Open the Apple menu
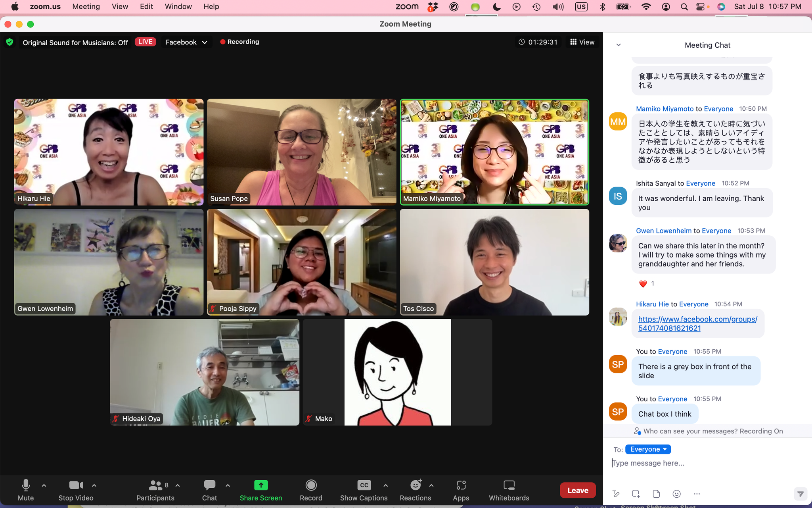This screenshot has width=812, height=508. pyautogui.click(x=15, y=6)
